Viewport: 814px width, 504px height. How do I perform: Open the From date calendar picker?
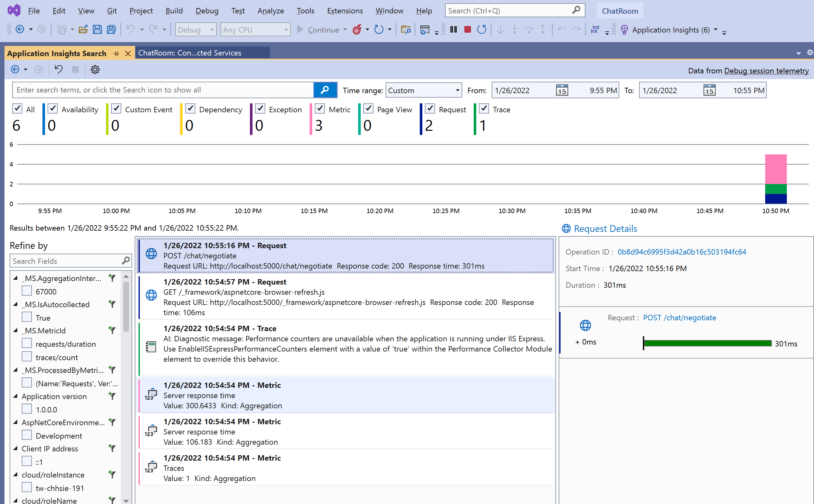coord(562,90)
